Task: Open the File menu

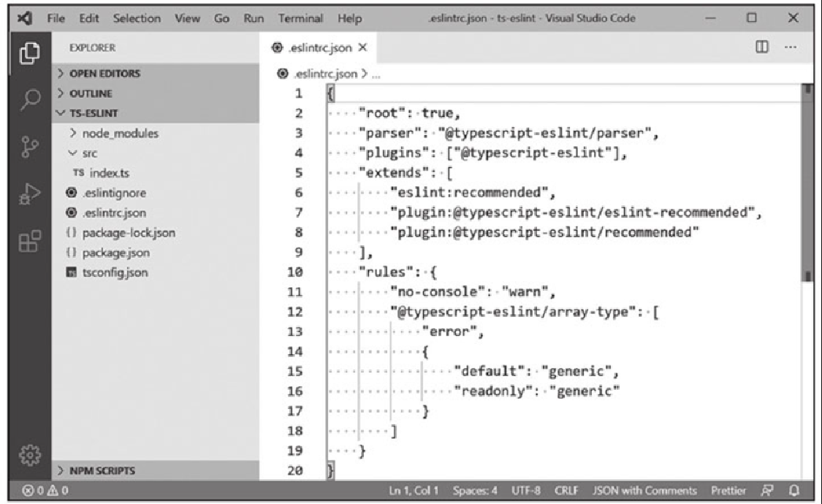Action: point(56,18)
